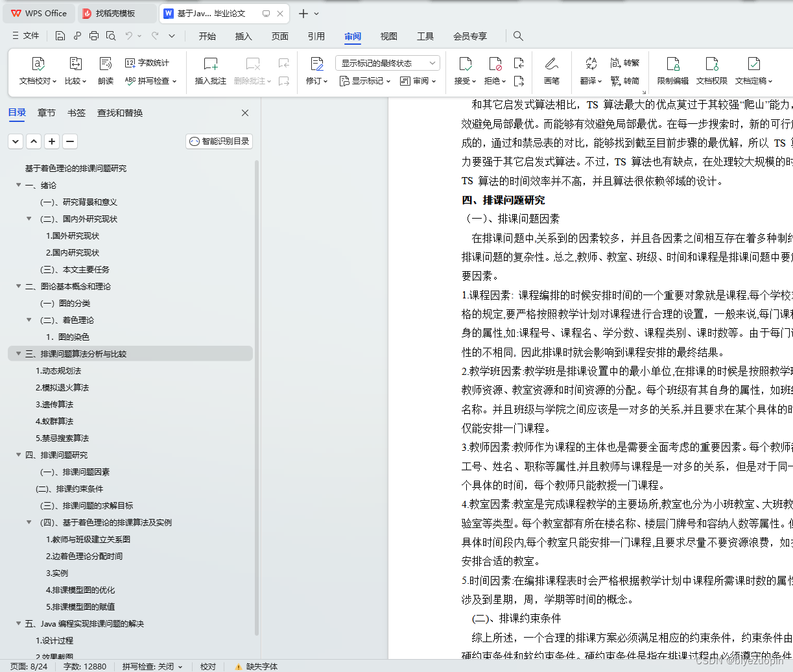Collapse the 一、绪论 outline node
The height and width of the screenshot is (672, 793).
pos(18,185)
